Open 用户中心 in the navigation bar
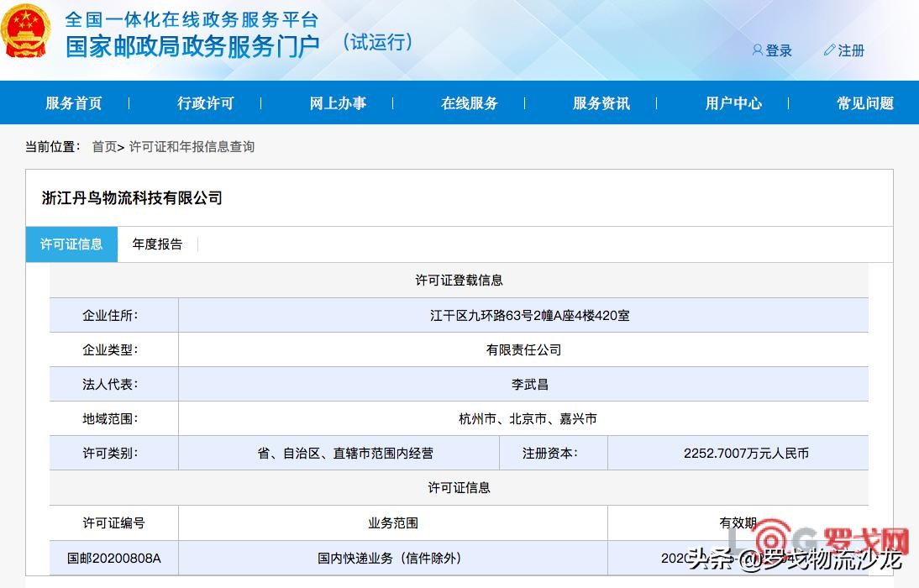 pyautogui.click(x=733, y=103)
